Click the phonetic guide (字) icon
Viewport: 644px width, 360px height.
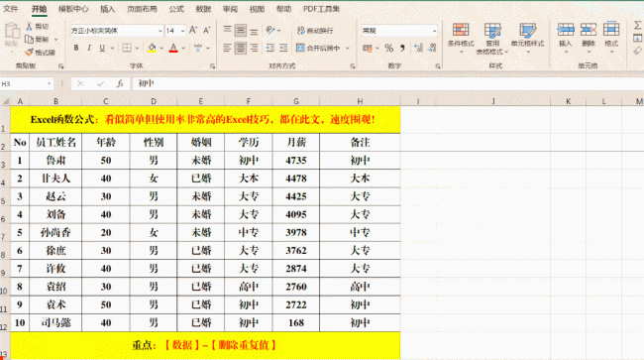[x=198, y=48]
